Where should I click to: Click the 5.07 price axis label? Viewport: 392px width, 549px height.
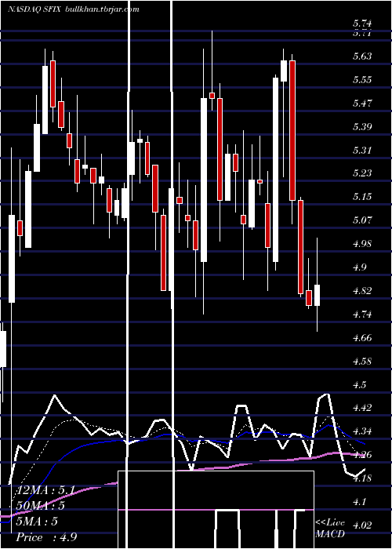pos(362,220)
